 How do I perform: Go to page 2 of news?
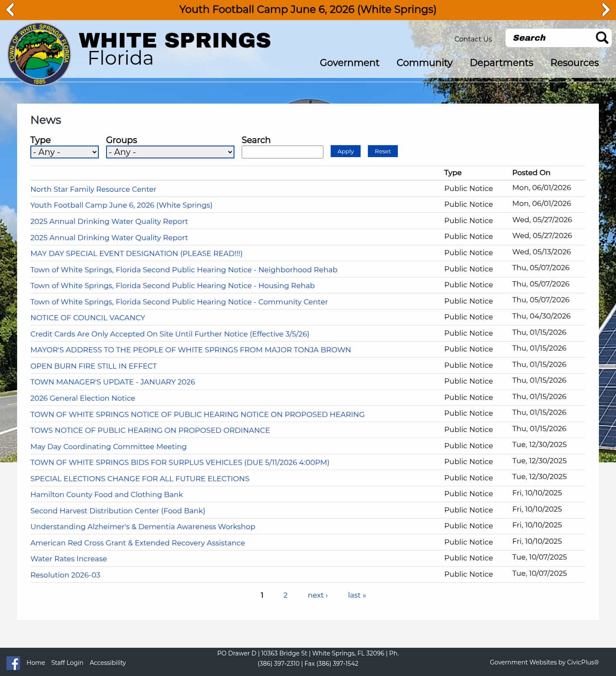pos(285,595)
